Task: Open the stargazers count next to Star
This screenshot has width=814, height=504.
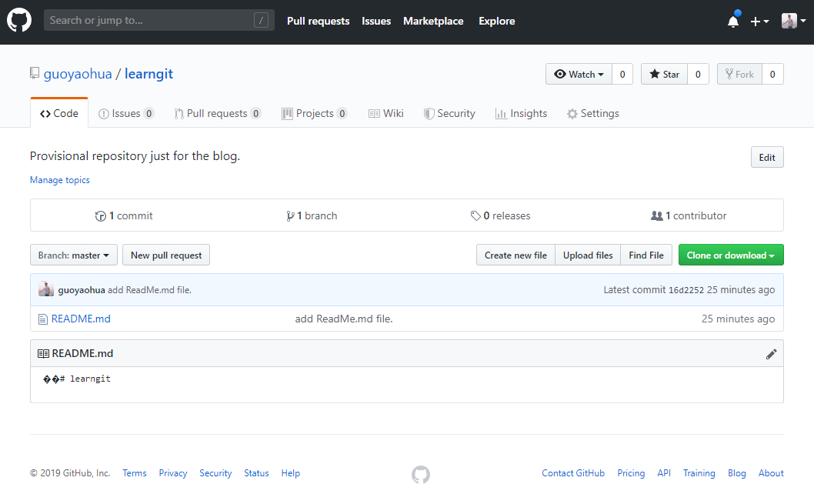Action: (698, 74)
